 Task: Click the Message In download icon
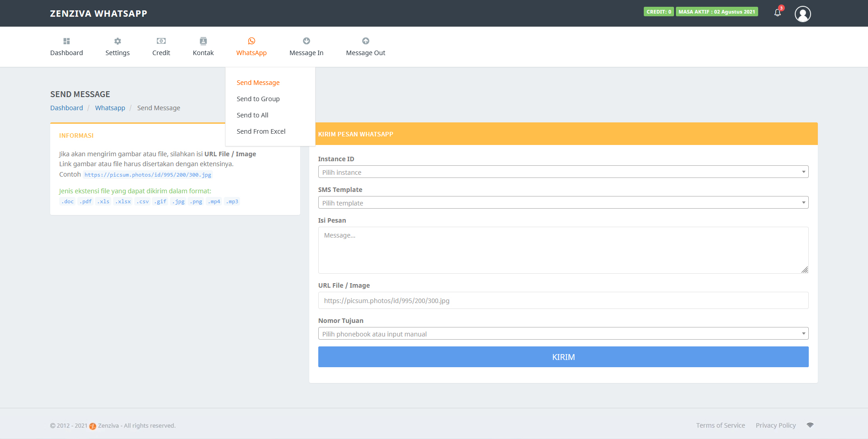[x=307, y=41]
